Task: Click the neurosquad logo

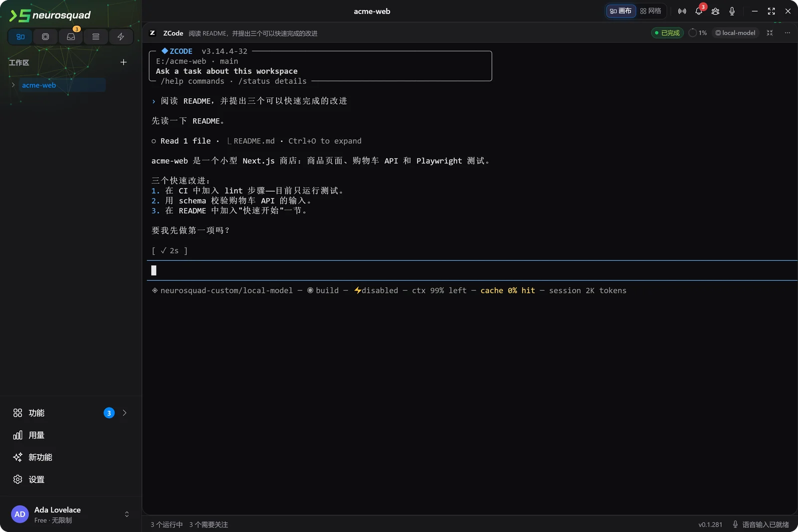Action: point(50,15)
